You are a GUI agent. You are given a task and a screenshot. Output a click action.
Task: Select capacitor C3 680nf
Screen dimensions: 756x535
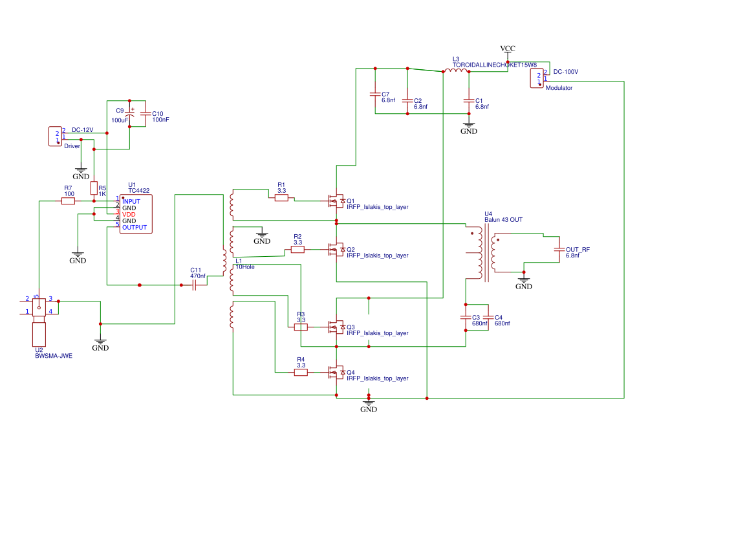pyautogui.click(x=466, y=318)
